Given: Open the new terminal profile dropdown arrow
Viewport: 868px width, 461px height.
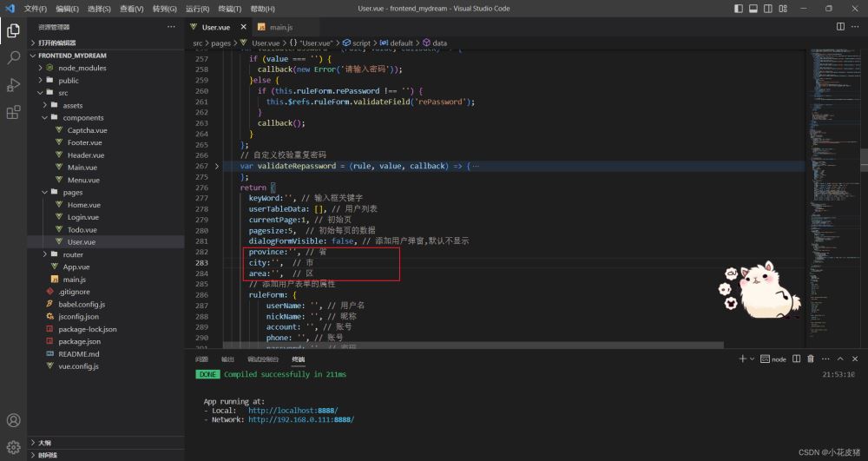Looking at the screenshot, I should pyautogui.click(x=752, y=359).
